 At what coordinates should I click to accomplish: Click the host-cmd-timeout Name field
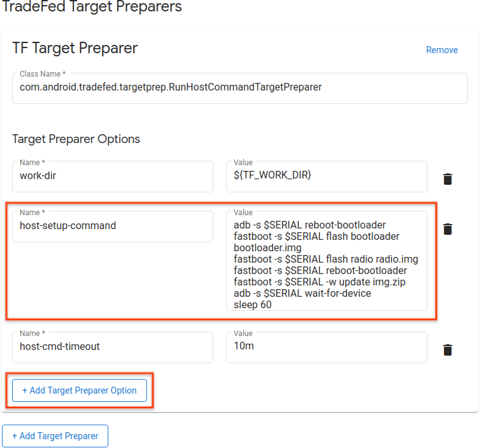(112, 347)
